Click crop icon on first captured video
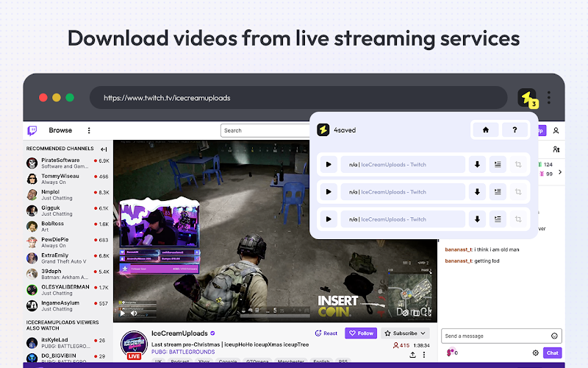Viewport: 588px width, 368px height. click(x=518, y=164)
